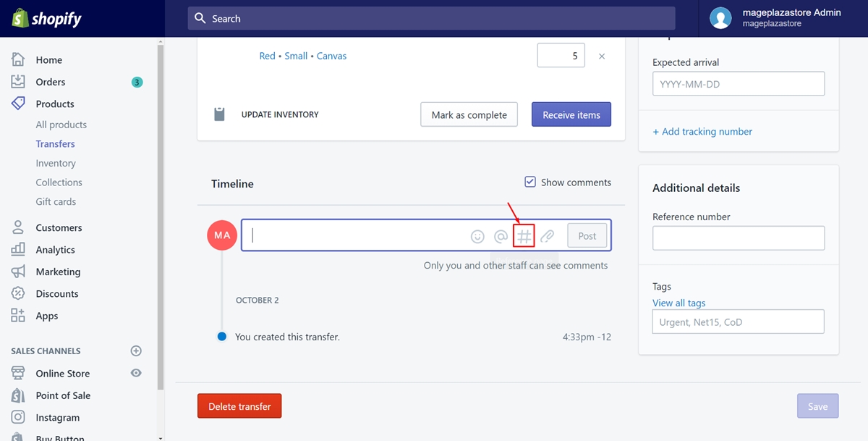Open Instagram sales channel
868x441 pixels.
[58, 418]
